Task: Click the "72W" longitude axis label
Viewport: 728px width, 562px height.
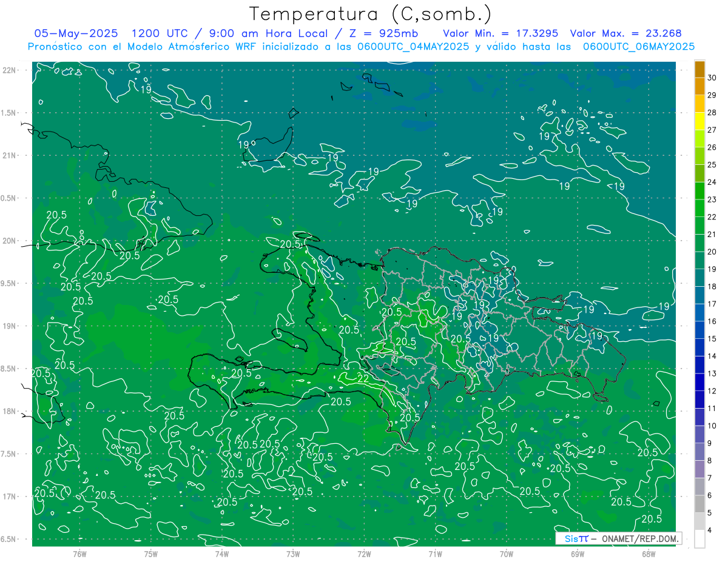Action: (x=364, y=554)
